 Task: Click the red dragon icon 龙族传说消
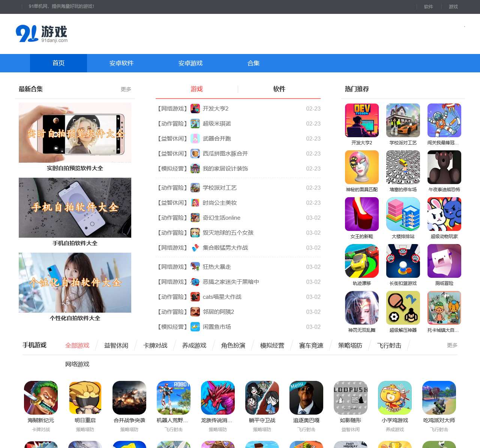pos(218,398)
